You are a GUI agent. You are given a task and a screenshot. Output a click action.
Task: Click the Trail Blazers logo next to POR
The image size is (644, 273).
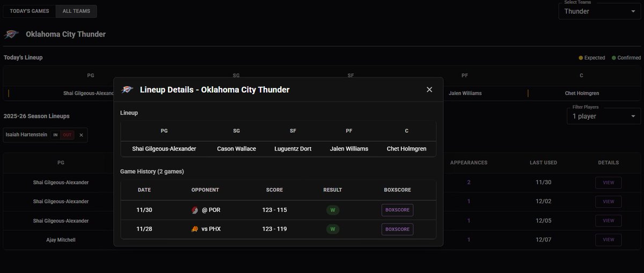[194, 210]
